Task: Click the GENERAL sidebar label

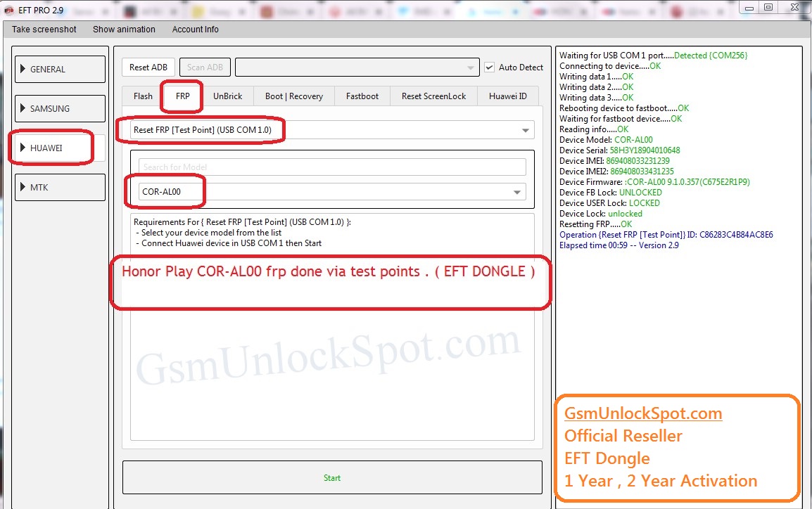Action: tap(48, 70)
